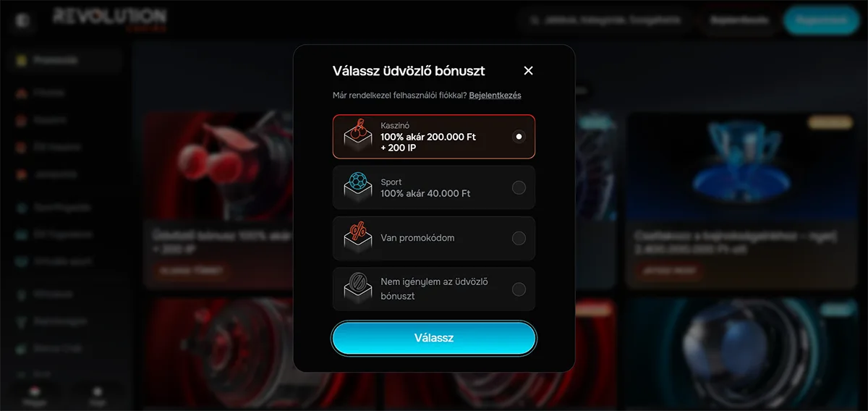
Task: Click the percent promo code icon
Action: click(358, 238)
